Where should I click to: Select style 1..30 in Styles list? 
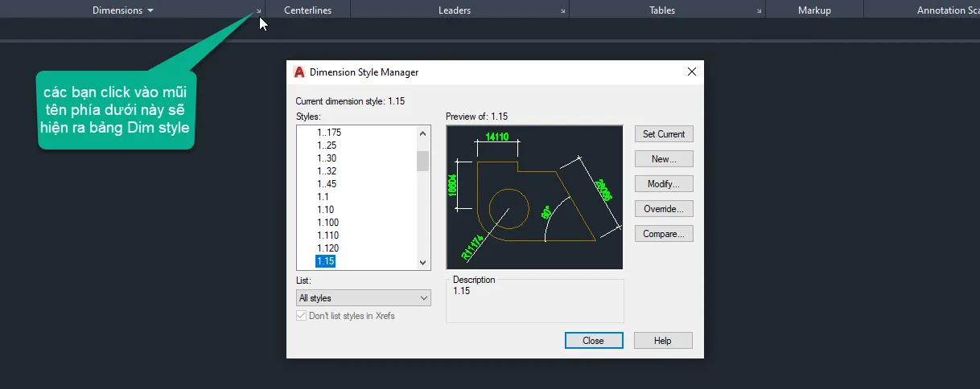click(327, 158)
